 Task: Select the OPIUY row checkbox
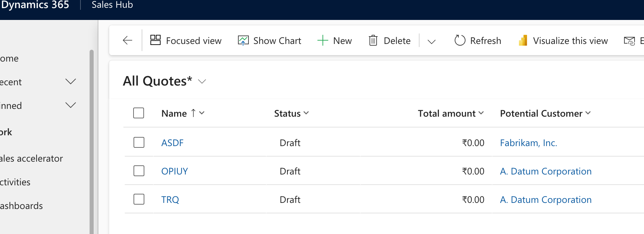pos(139,171)
